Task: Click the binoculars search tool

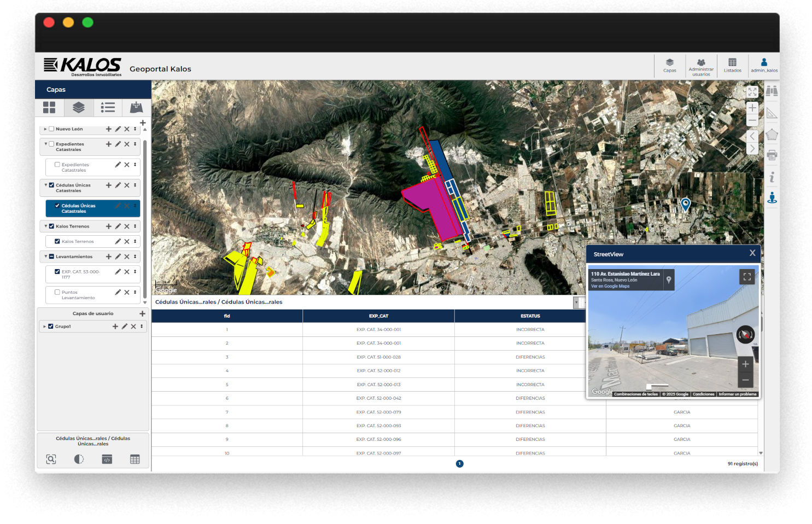Action: tap(772, 91)
